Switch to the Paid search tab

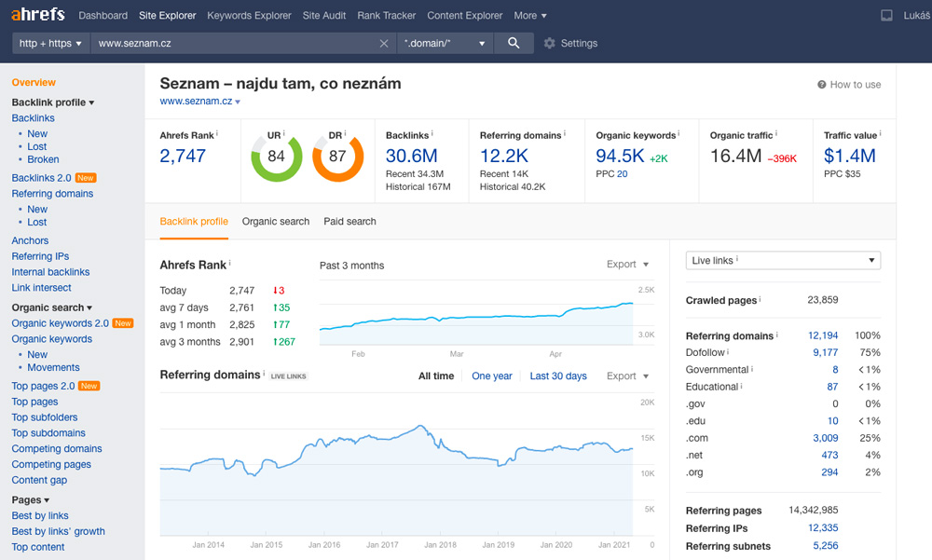349,221
